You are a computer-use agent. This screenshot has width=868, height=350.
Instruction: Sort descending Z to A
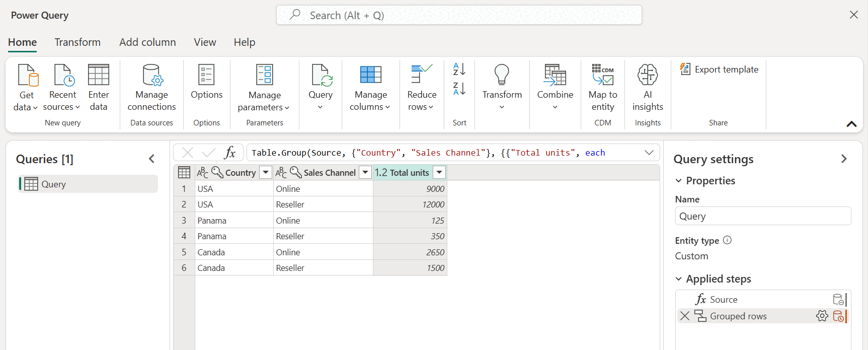(x=459, y=89)
